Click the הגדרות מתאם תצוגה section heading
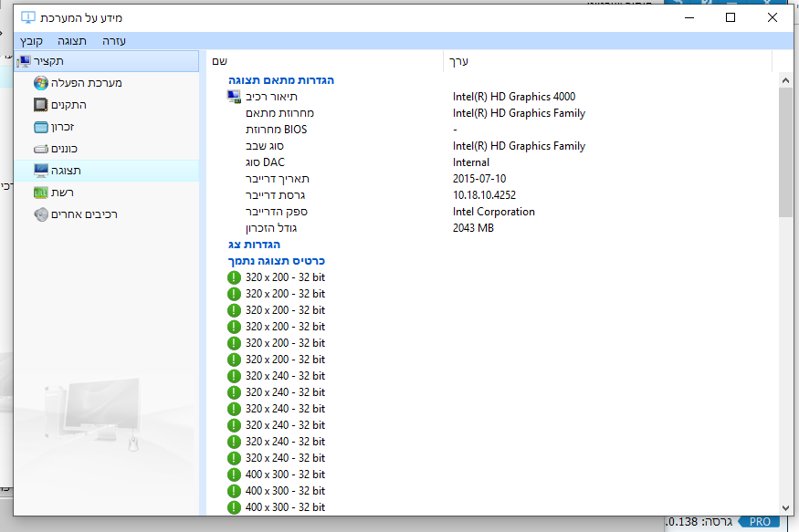 point(280,80)
